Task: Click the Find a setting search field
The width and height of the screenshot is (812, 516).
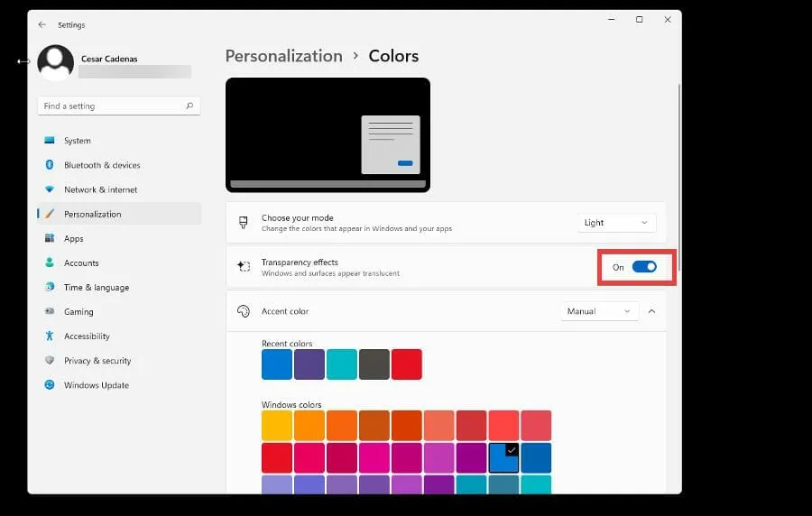Action: coord(110,106)
